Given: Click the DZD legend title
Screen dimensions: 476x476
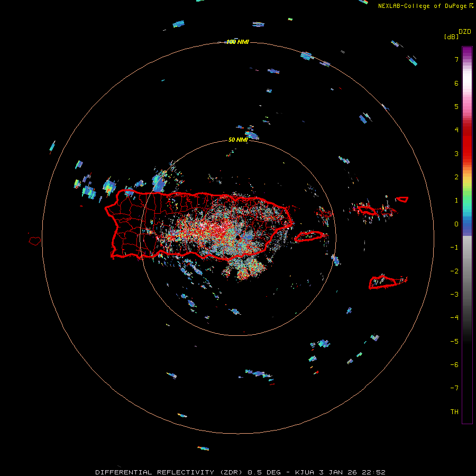Looking at the screenshot, I should pos(465,32).
